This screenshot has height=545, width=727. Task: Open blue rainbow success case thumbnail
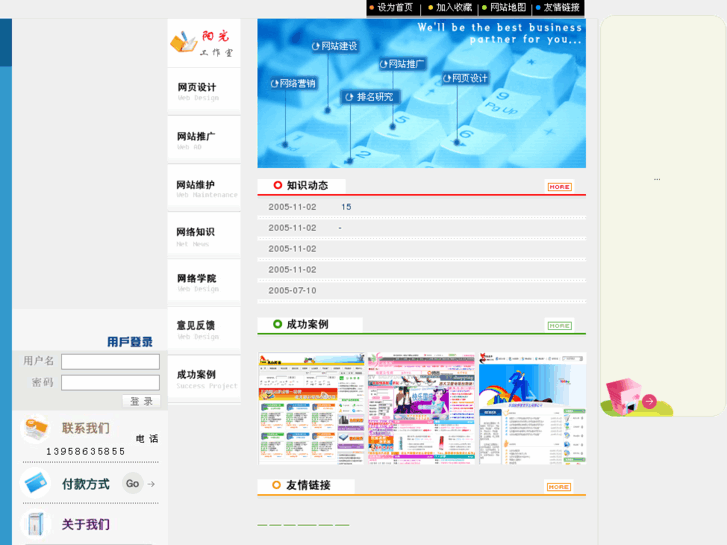click(x=532, y=409)
